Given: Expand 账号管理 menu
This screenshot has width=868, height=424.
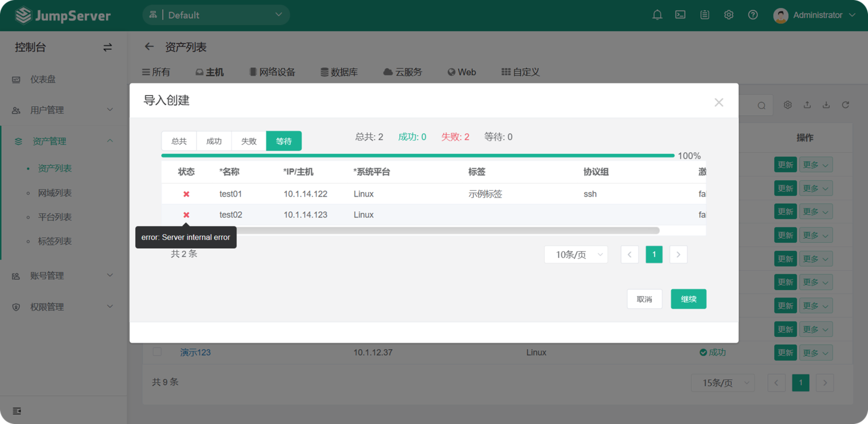Looking at the screenshot, I should 63,276.
